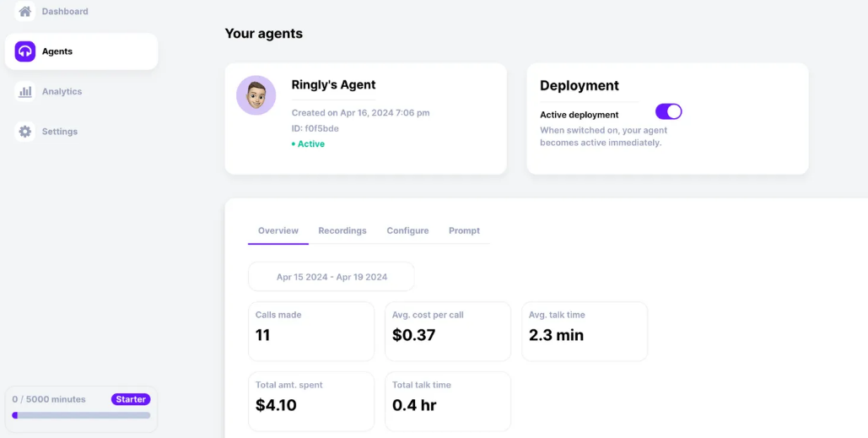Switch to the Overview tab

click(x=278, y=230)
